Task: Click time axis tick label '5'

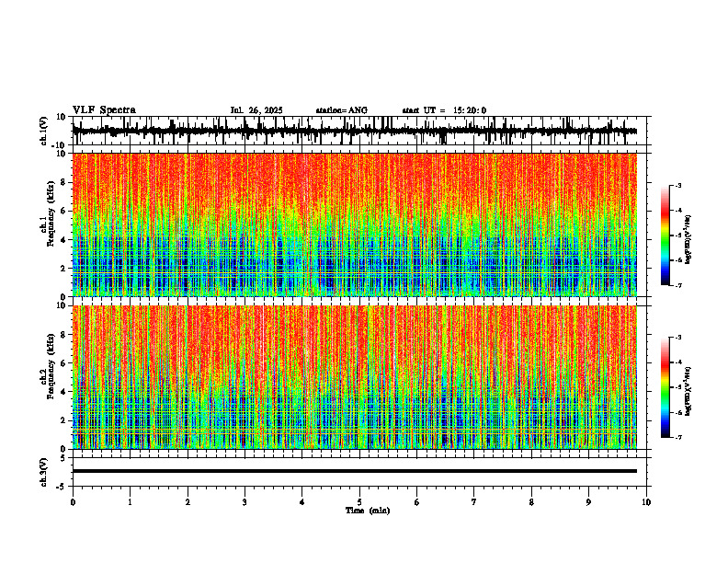Action: (359, 502)
